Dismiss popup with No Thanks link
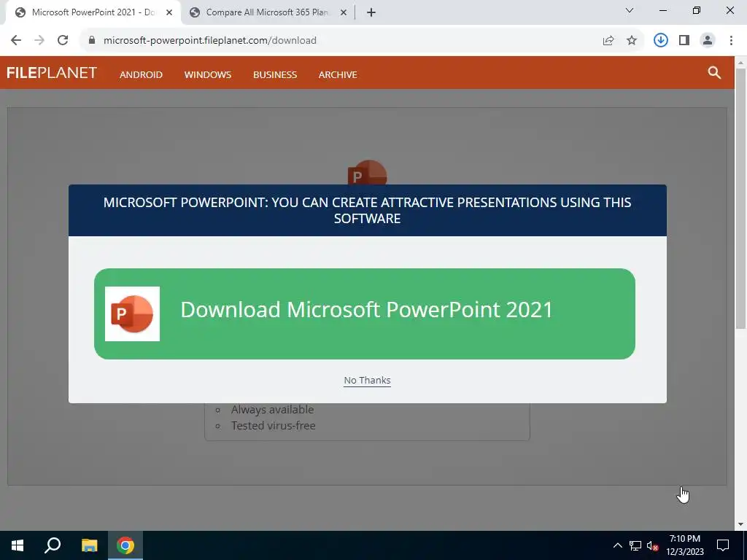Image resolution: width=747 pixels, height=560 pixels. pyautogui.click(x=368, y=381)
